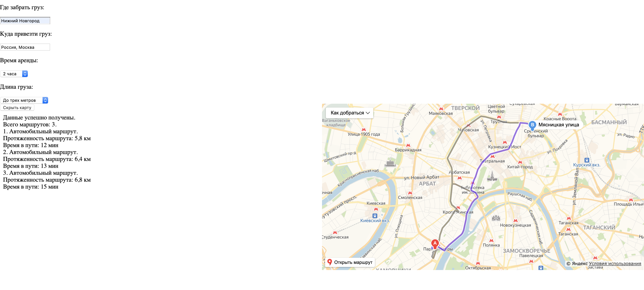The height and width of the screenshot is (290, 644).
Task: Click the Скрыть карту button
Action: (17, 107)
